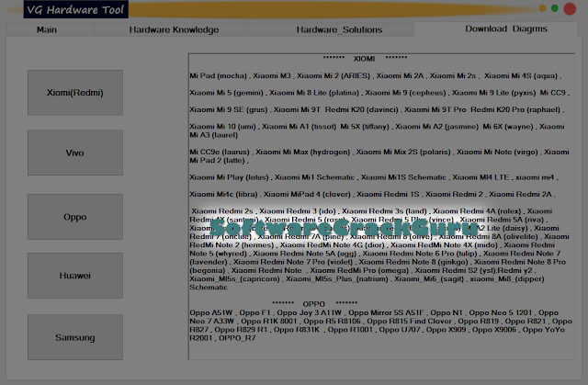Click 'OPPO_R7' entry

click(x=237, y=338)
